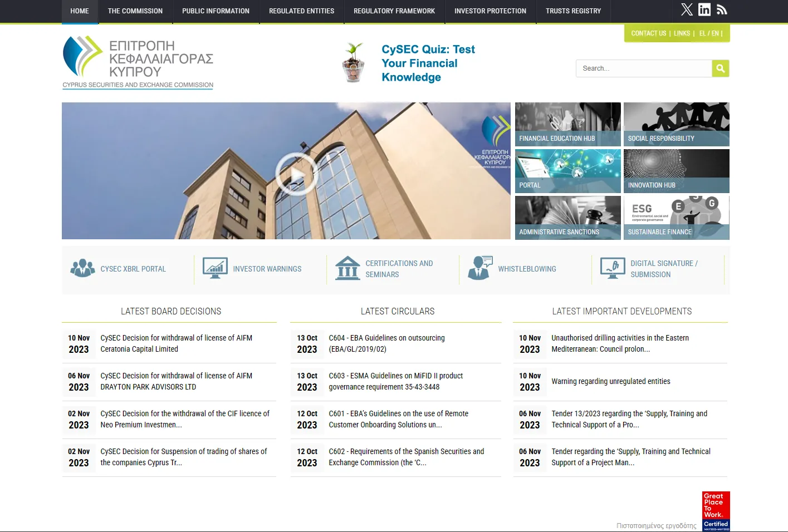Open the Tender 13/2023 development
This screenshot has height=532, width=788.
point(629,419)
